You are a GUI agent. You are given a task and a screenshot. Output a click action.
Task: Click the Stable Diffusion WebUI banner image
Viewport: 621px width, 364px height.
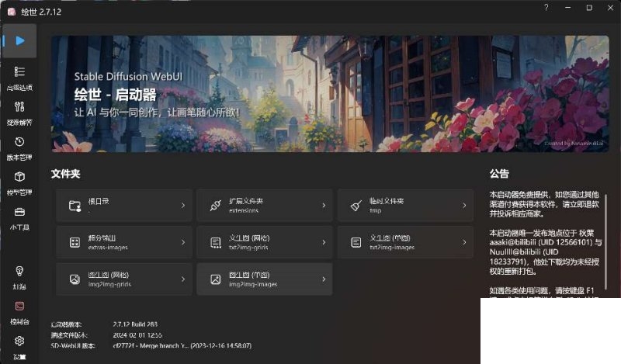(330, 94)
